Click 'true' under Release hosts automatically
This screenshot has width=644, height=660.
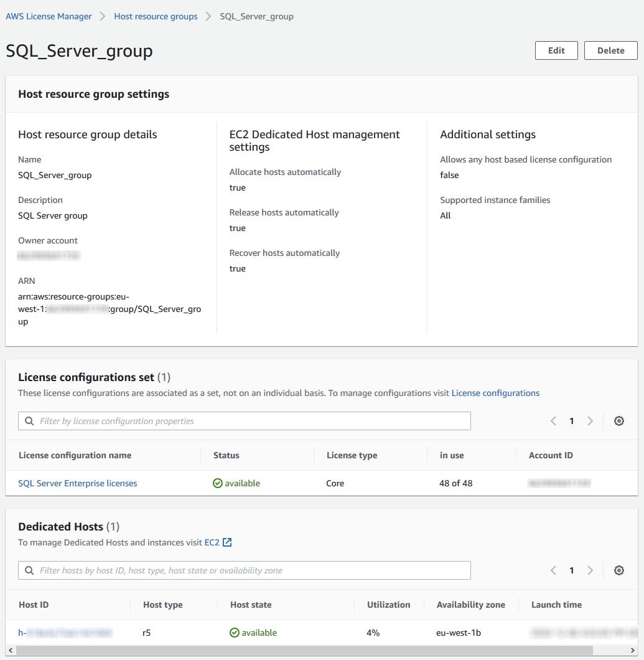[237, 228]
